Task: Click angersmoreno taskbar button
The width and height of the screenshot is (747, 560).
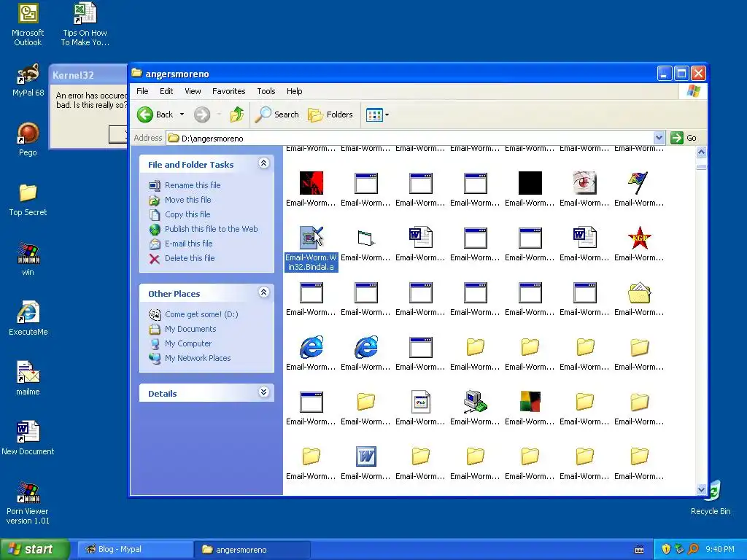Action: click(x=252, y=549)
